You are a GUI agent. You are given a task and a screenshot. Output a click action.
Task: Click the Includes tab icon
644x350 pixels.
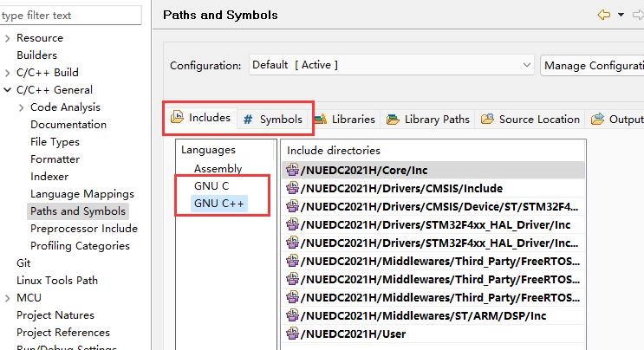[177, 117]
